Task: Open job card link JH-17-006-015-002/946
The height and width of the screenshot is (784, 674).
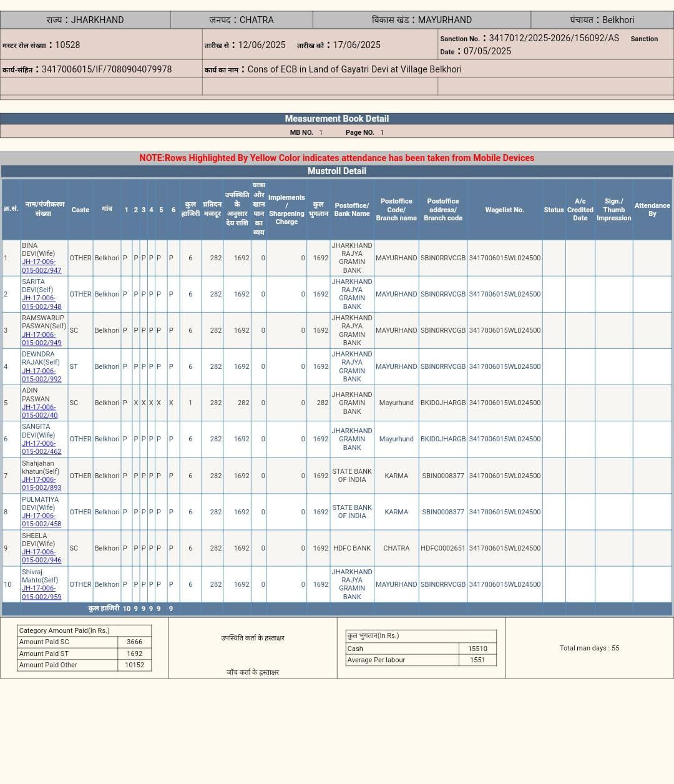Action: (x=41, y=556)
